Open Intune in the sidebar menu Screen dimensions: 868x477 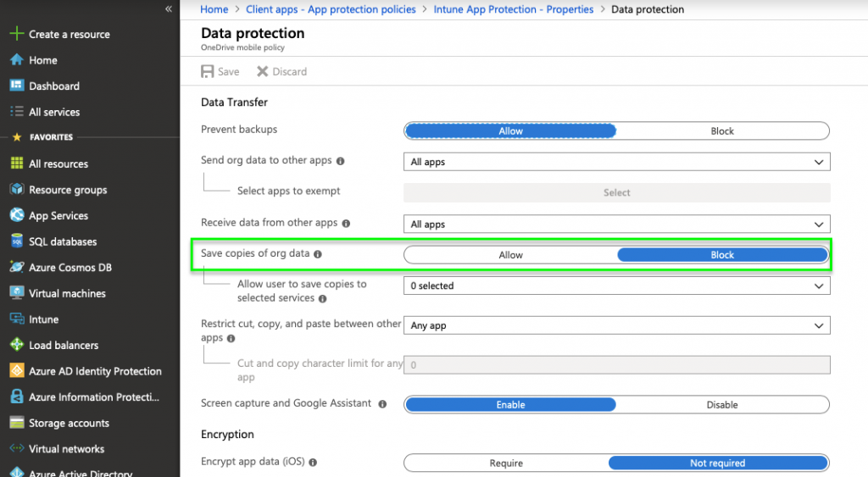44,319
